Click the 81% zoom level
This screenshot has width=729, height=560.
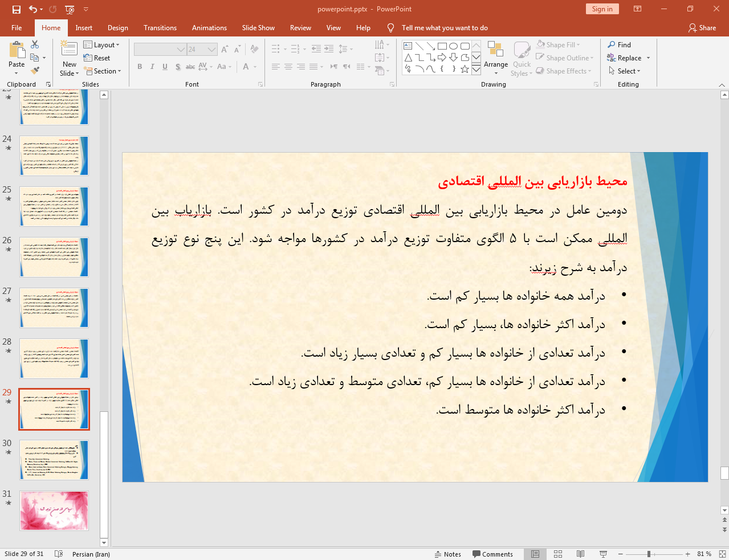704,554
